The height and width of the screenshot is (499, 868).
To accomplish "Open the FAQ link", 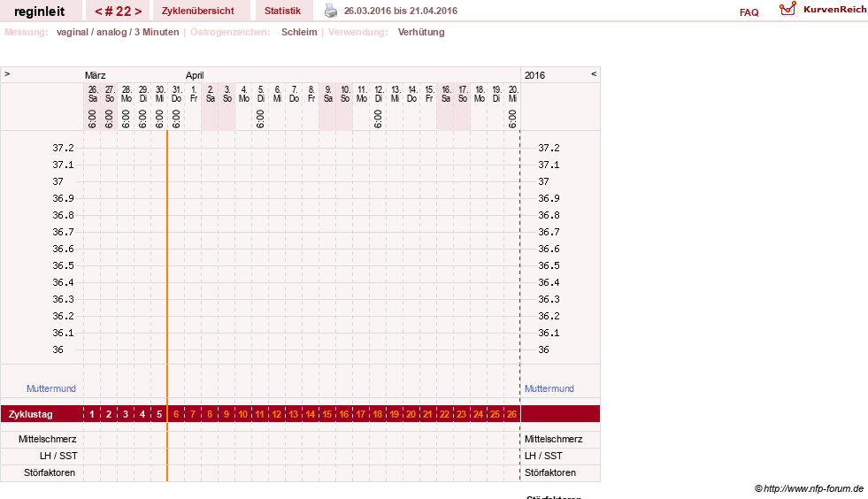I will [749, 12].
